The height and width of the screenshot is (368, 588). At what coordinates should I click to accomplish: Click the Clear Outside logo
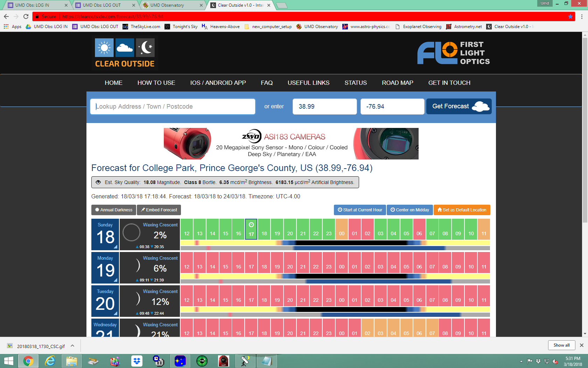point(125,53)
